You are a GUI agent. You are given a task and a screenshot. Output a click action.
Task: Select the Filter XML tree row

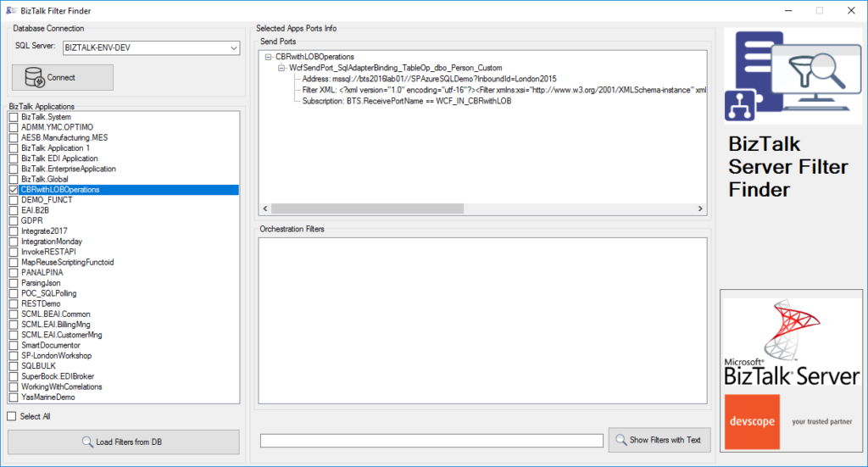[504, 90]
